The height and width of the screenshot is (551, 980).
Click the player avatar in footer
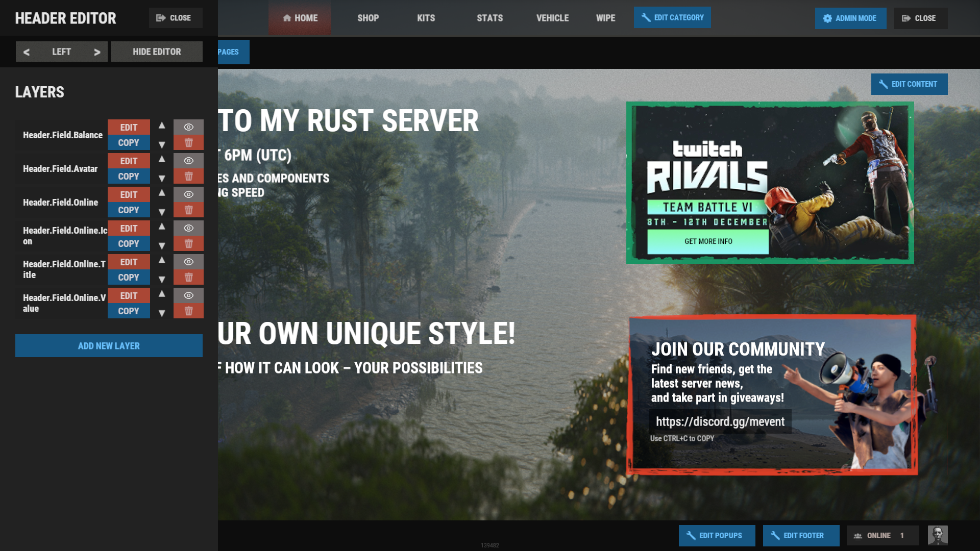(937, 535)
